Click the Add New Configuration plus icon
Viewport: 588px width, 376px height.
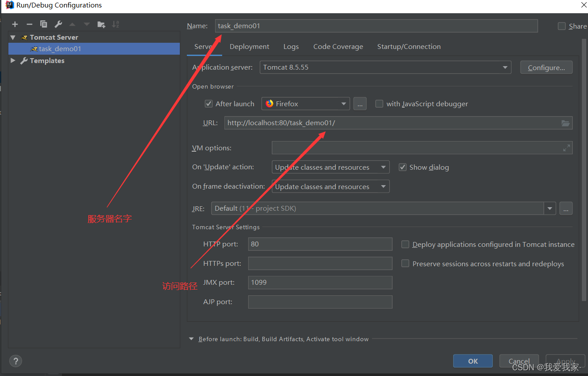point(15,24)
